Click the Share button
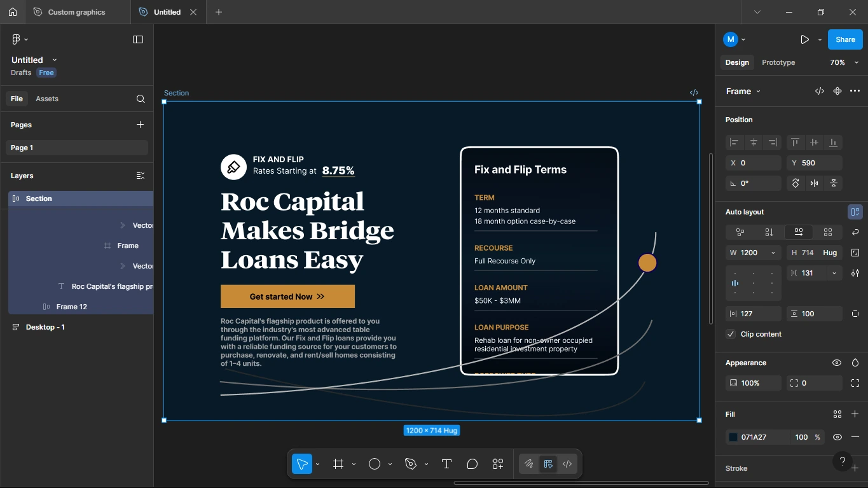 (x=845, y=39)
